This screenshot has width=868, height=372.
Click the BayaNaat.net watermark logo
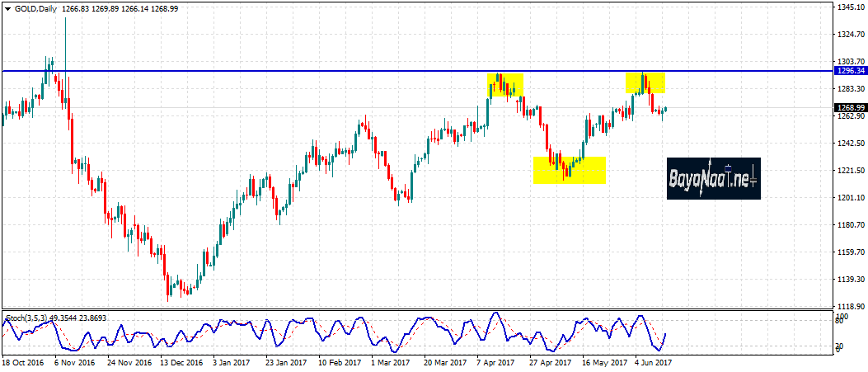tap(713, 178)
